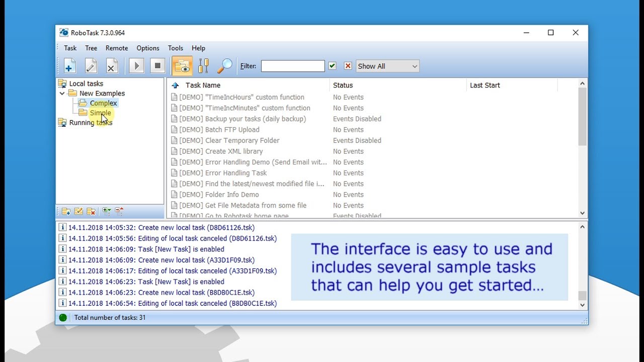
Task: Run the selected task with Play button
Action: pyautogui.click(x=136, y=66)
